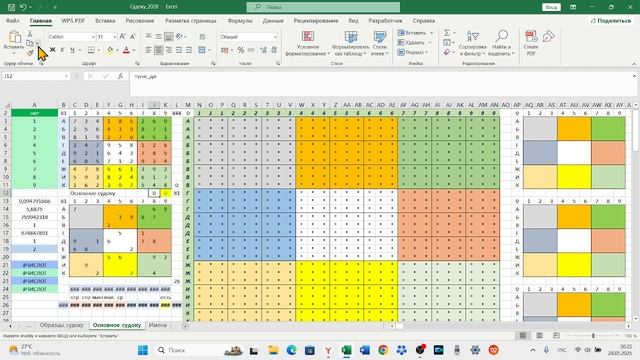Image resolution: width=640 pixels, height=360 pixels.
Task: Click the Поделиться share button
Action: point(611,20)
